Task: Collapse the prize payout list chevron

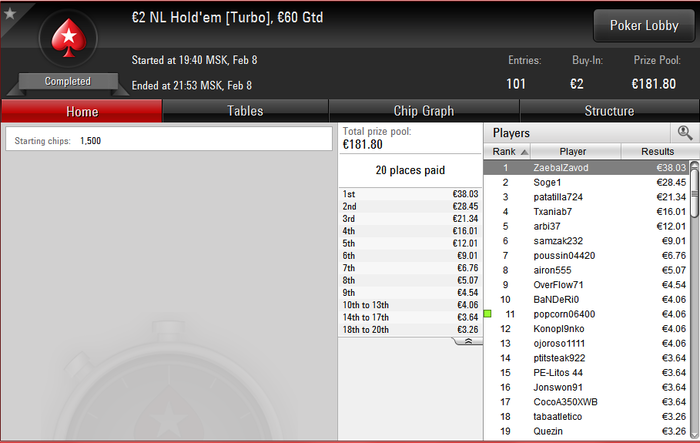Action: pos(468,341)
